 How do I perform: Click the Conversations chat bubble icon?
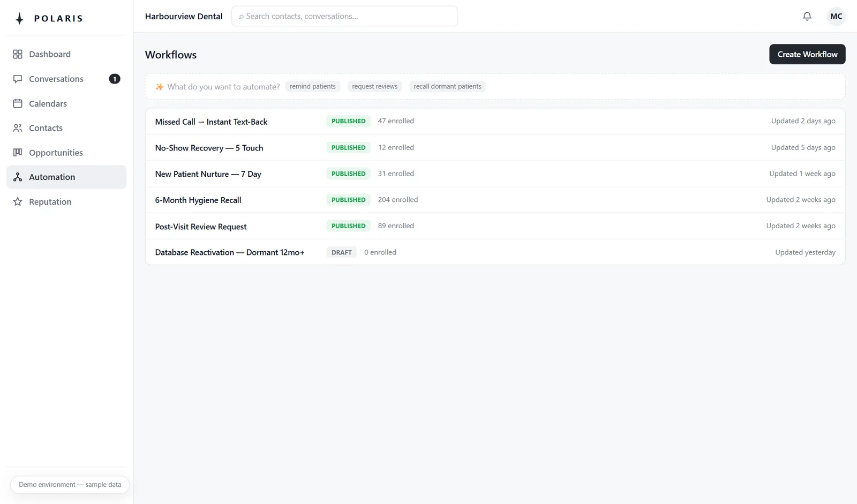[18, 79]
